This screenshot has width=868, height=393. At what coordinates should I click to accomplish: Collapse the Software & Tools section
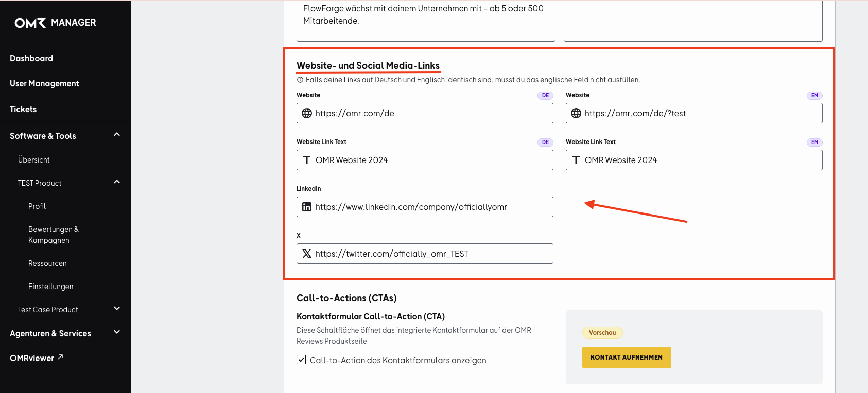[117, 135]
